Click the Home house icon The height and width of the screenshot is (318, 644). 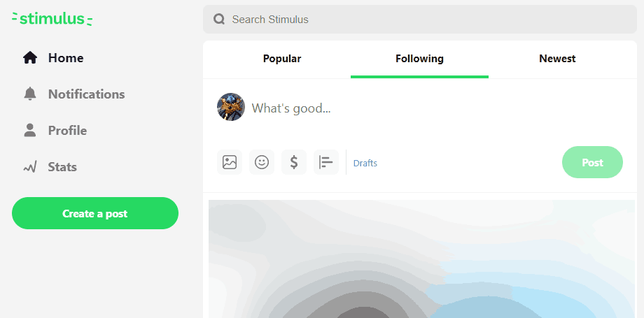point(30,58)
